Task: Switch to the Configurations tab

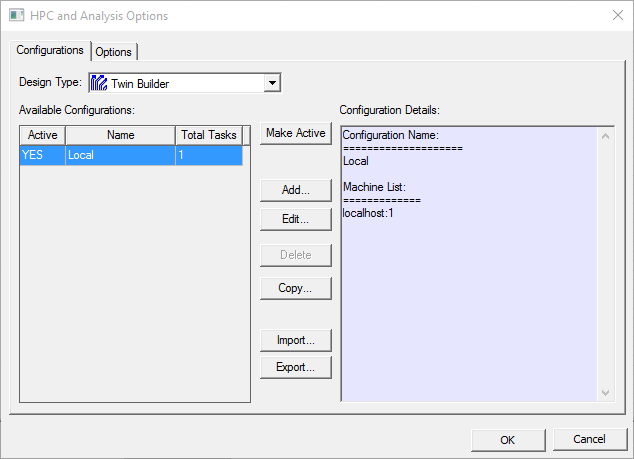Action: (x=50, y=50)
